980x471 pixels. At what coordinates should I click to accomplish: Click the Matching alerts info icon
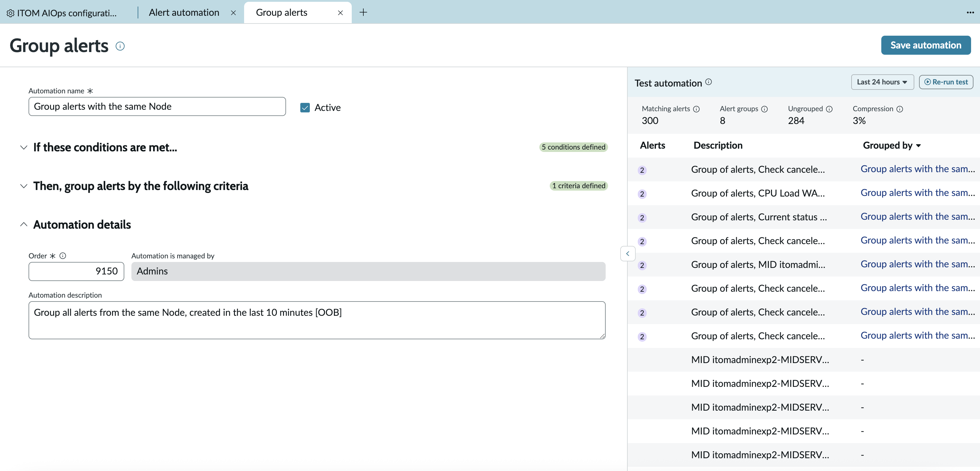click(696, 109)
